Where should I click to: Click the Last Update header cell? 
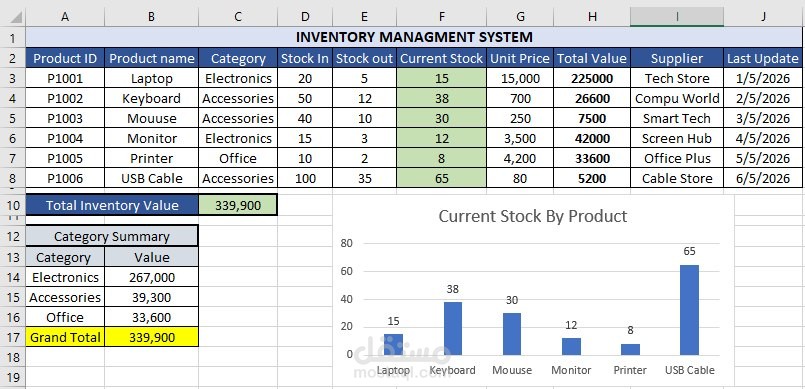coord(763,59)
